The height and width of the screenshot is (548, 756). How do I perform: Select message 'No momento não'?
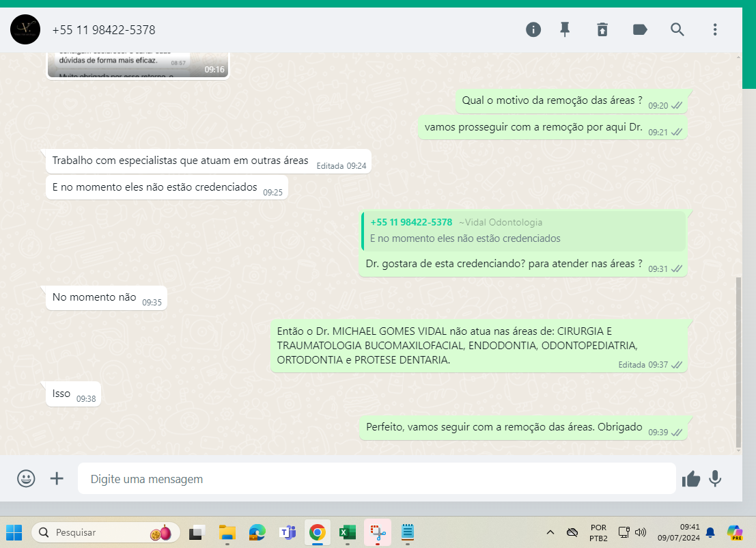point(107,298)
